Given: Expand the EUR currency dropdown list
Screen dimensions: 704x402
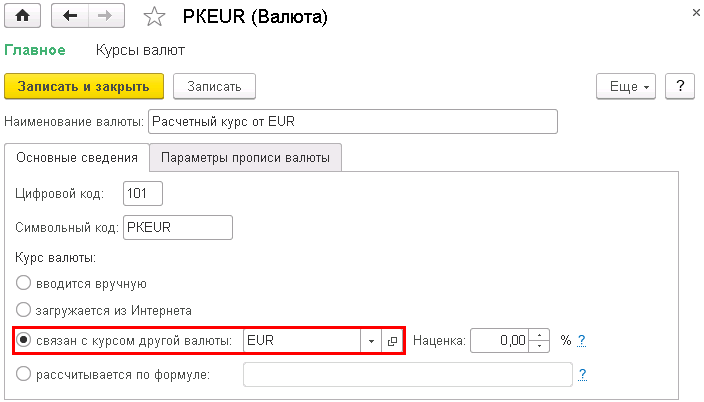Looking at the screenshot, I should [x=371, y=341].
